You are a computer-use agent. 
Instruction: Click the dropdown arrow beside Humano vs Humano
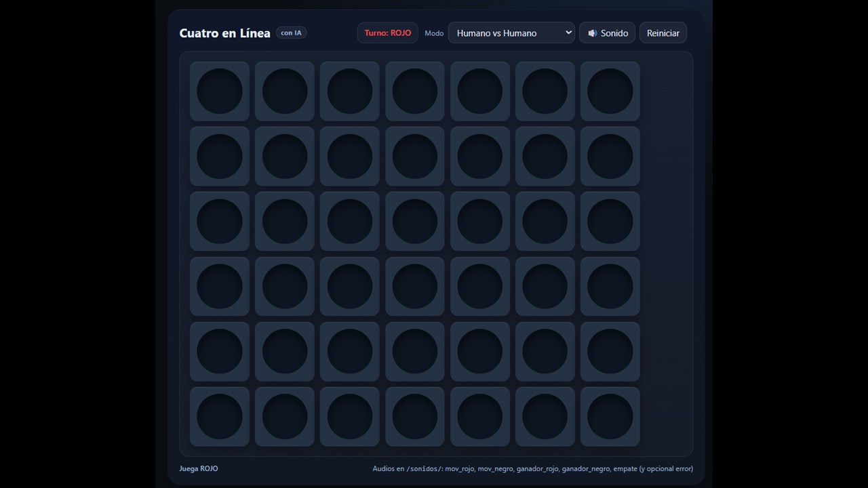click(568, 33)
